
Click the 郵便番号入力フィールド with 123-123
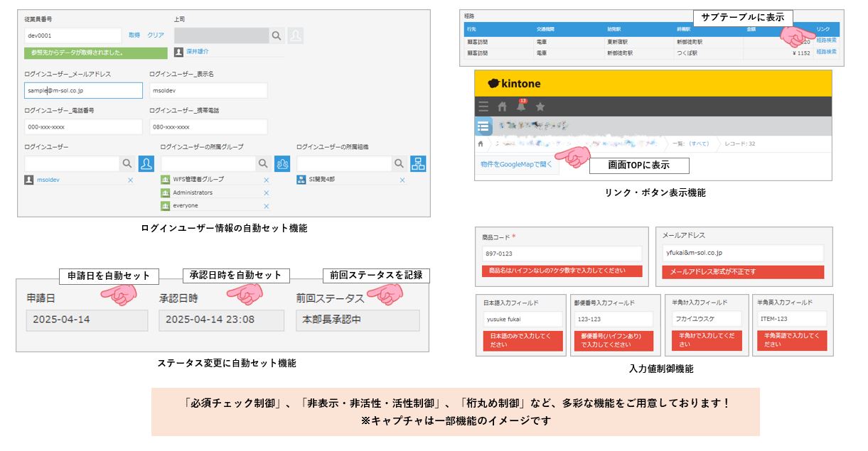pyautogui.click(x=614, y=320)
